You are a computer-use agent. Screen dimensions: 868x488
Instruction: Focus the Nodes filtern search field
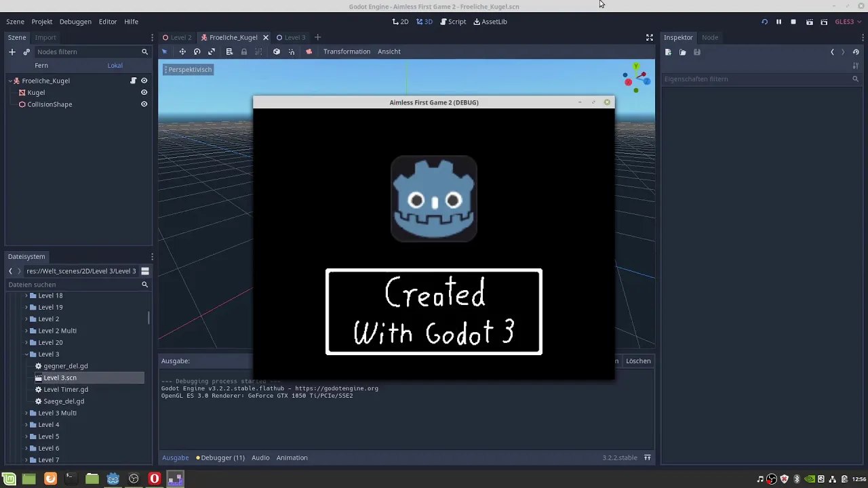[92, 52]
